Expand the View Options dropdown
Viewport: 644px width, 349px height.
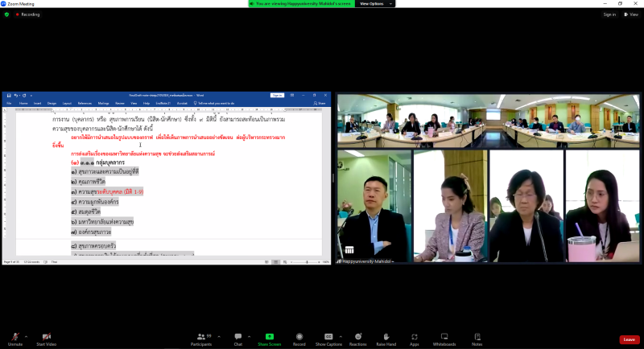pyautogui.click(x=374, y=4)
